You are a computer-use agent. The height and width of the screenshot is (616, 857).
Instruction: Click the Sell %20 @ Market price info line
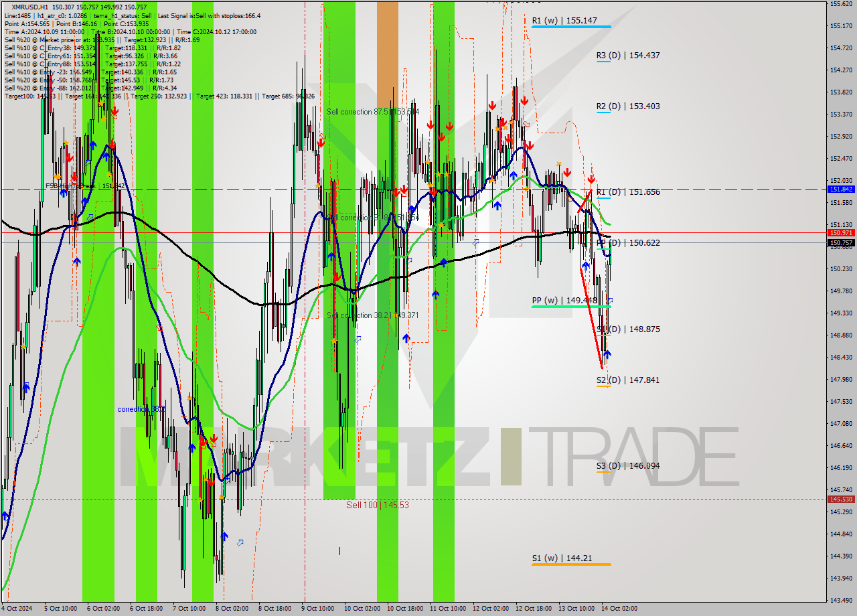click(x=102, y=40)
